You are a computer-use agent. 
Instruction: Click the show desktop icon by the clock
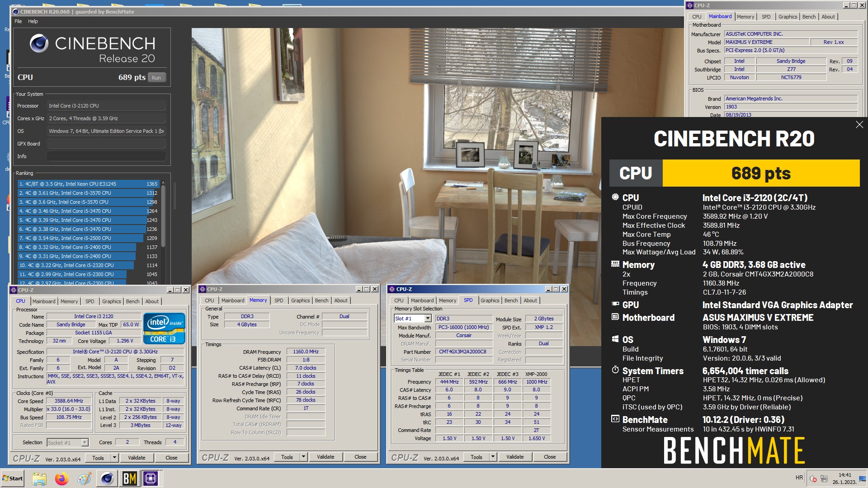click(x=863, y=479)
